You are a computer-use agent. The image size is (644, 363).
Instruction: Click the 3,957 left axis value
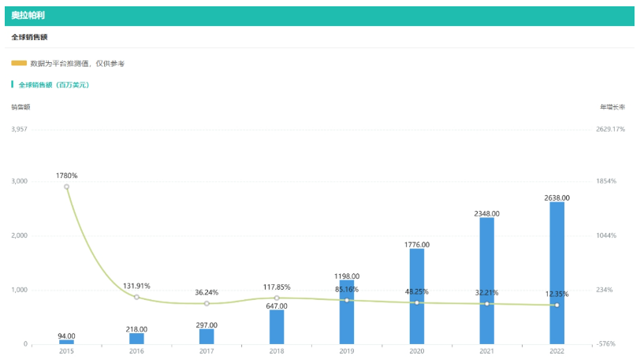[19, 129]
